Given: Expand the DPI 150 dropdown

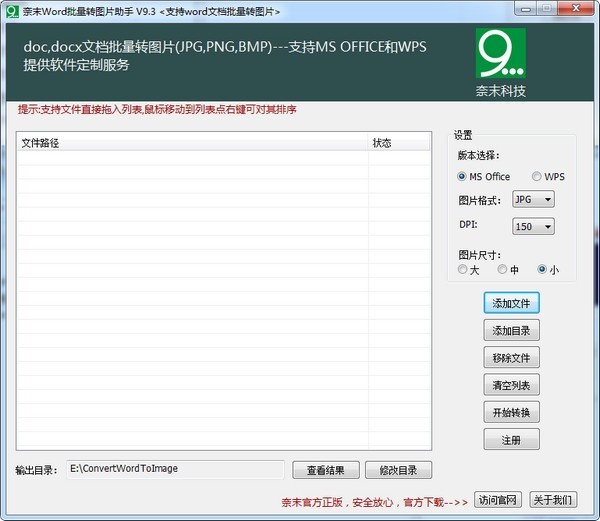Looking at the screenshot, I should pyautogui.click(x=532, y=227).
